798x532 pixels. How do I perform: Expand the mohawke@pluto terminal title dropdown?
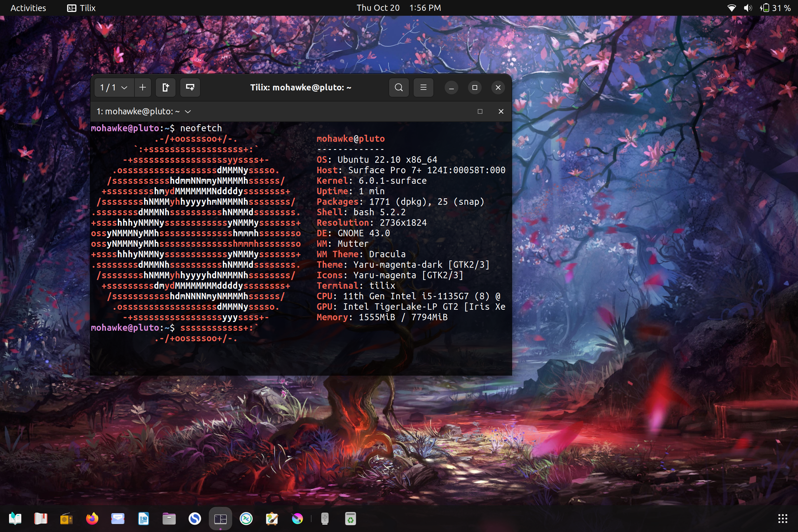pyautogui.click(x=188, y=111)
